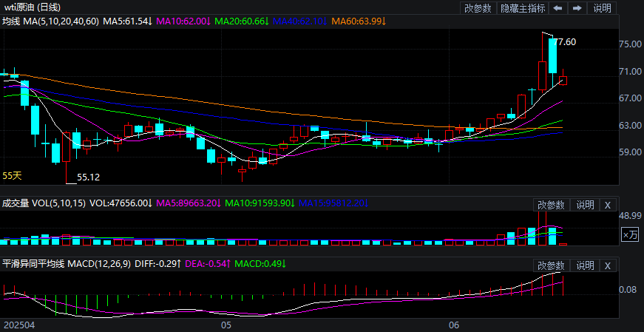Click the 55.12 low price marker

point(88,177)
